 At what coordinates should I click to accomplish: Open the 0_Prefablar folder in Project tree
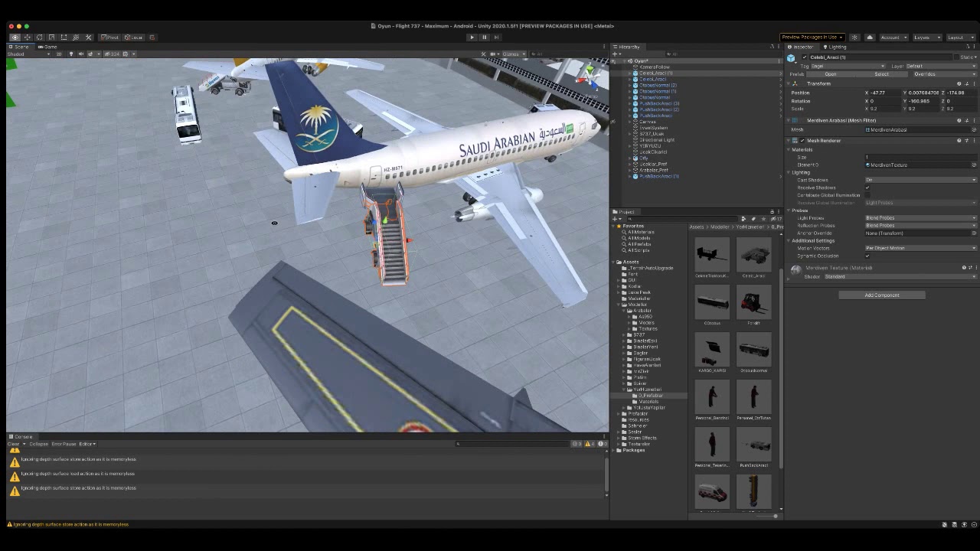[x=650, y=396]
